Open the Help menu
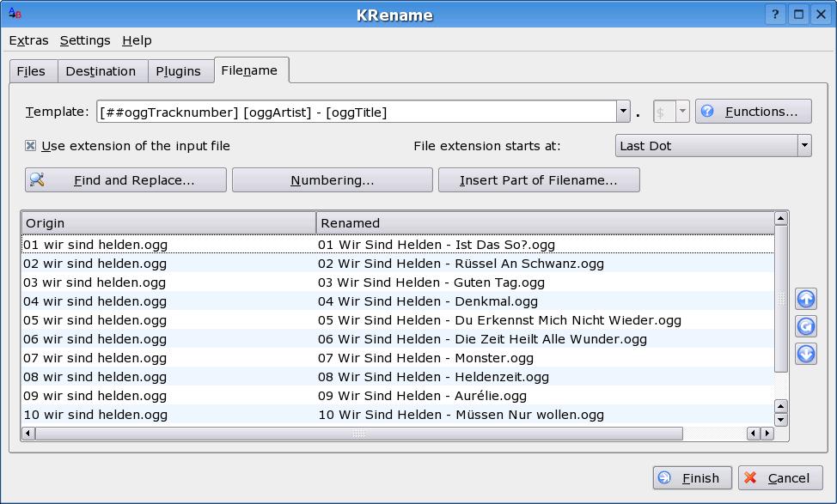Image resolution: width=837 pixels, height=504 pixels. pyautogui.click(x=137, y=40)
